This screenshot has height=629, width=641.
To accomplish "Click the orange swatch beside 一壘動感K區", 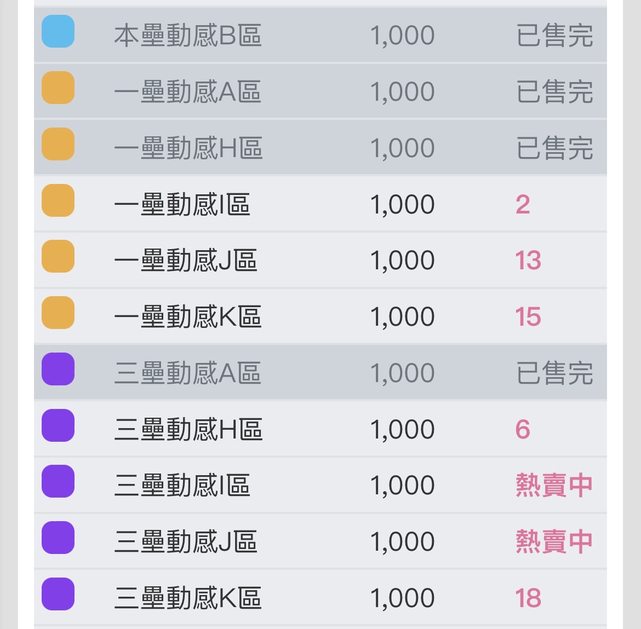I will click(58, 313).
